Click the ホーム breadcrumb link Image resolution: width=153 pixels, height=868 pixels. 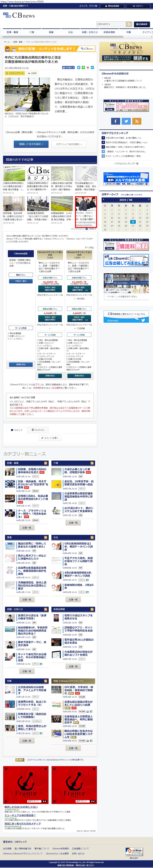(7, 42)
